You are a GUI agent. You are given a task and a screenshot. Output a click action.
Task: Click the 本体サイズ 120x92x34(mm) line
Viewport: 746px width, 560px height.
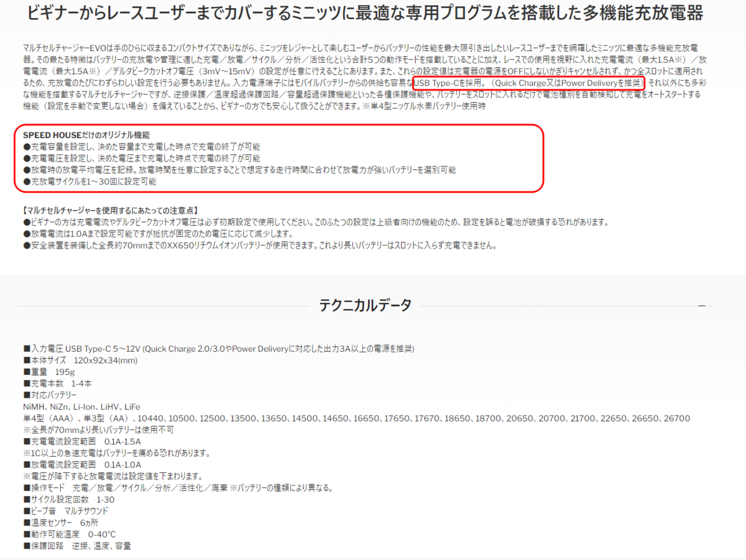(80, 360)
